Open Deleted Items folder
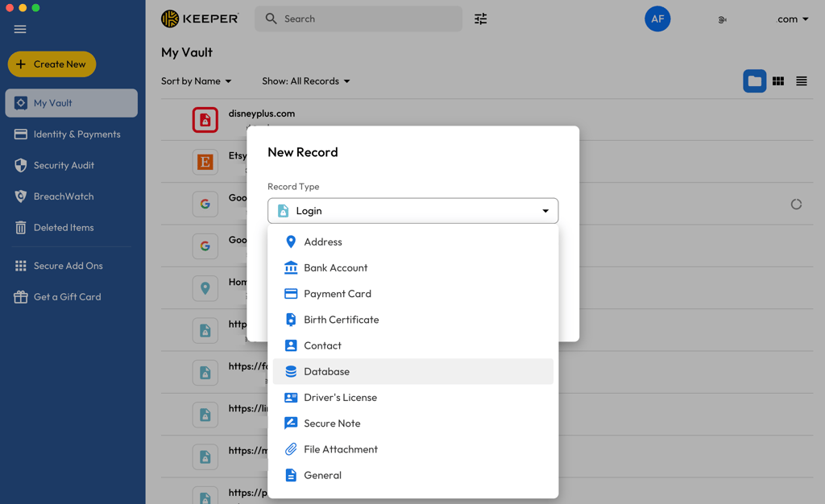Image resolution: width=825 pixels, height=504 pixels. [72, 227]
